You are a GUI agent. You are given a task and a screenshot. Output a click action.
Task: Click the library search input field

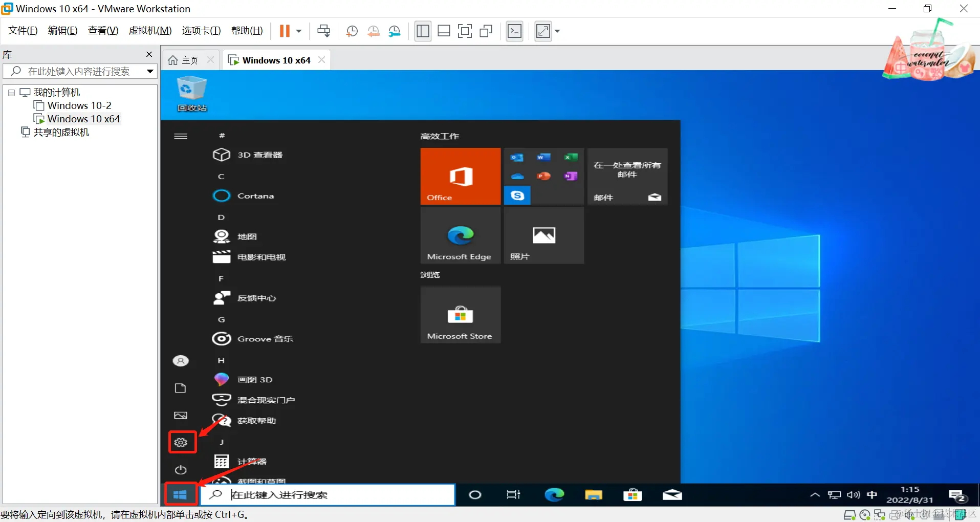(79, 71)
